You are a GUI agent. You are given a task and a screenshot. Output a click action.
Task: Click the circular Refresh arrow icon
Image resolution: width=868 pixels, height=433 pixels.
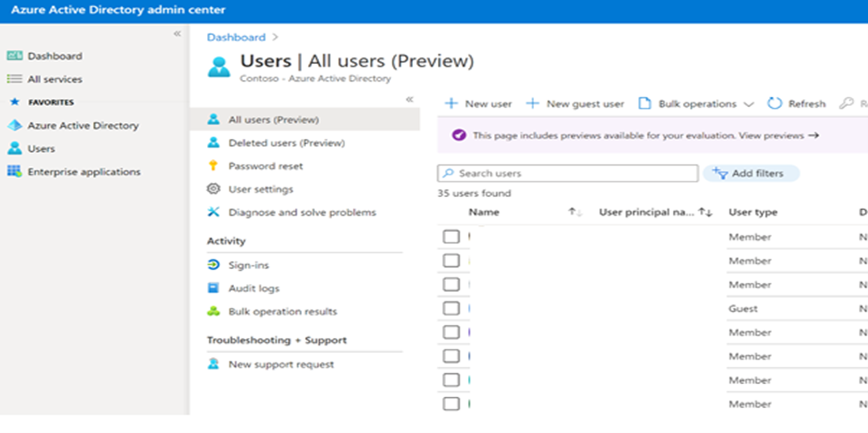coord(775,104)
